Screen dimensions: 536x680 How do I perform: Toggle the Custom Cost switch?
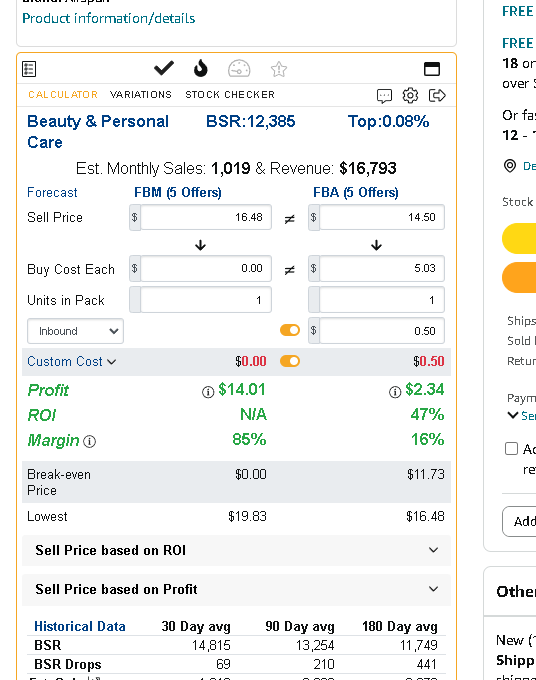[x=290, y=361]
